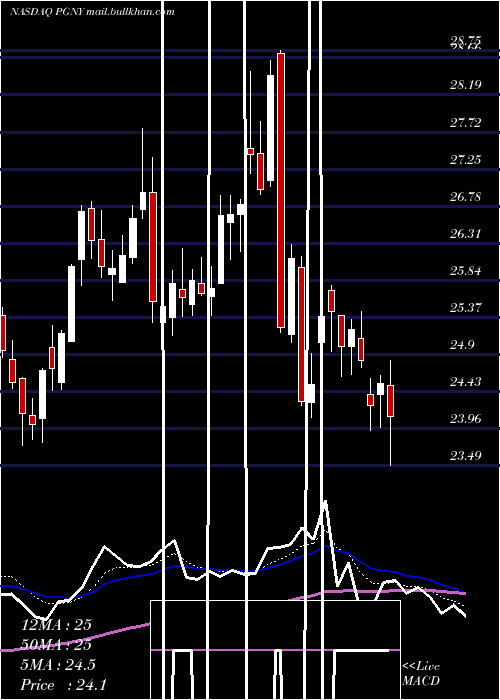
Task: Click the tallest red candlestick near 28.75
Action: coord(281,190)
